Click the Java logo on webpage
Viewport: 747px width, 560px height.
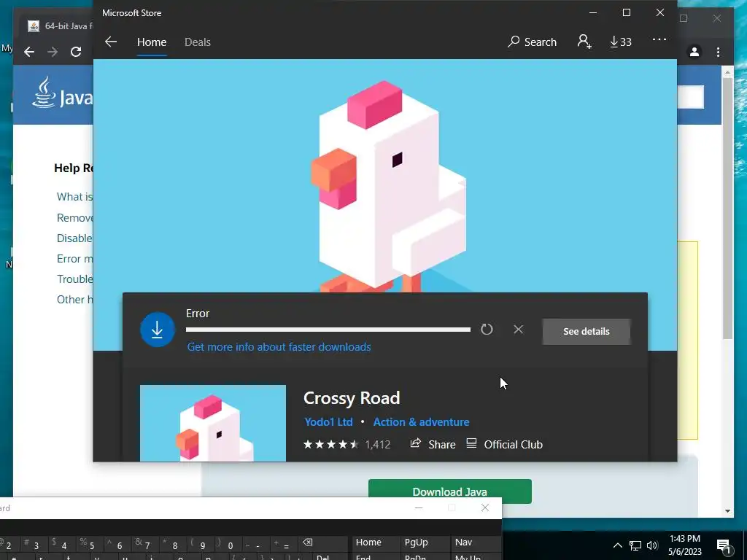coord(62,93)
